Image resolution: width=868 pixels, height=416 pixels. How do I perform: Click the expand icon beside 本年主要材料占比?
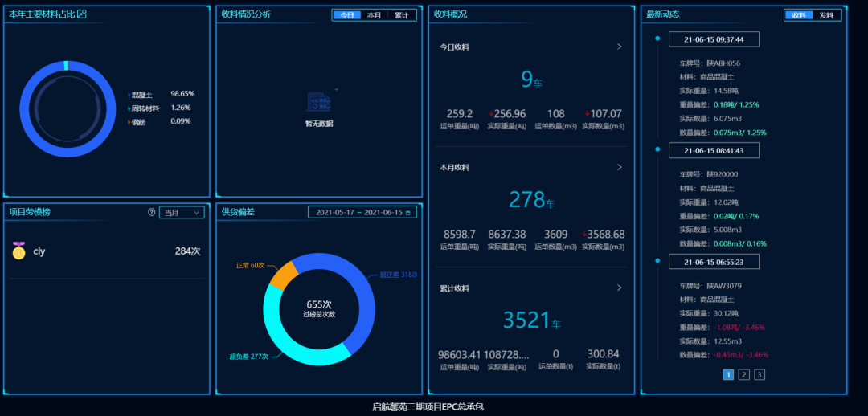point(81,14)
